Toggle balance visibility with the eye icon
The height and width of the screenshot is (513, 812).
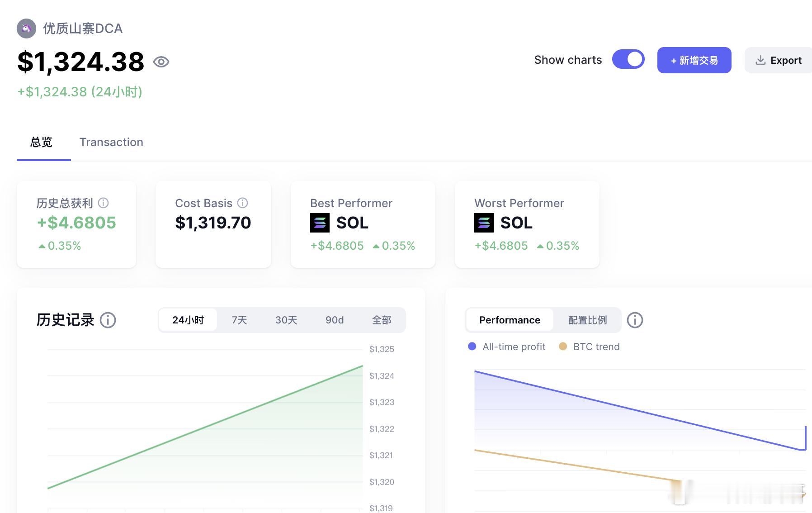point(161,62)
